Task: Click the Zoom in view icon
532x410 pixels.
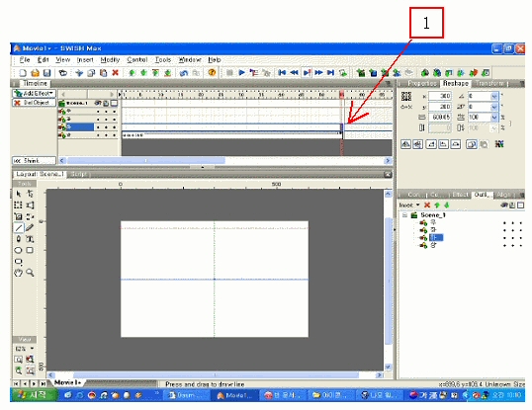Action: coord(19,370)
